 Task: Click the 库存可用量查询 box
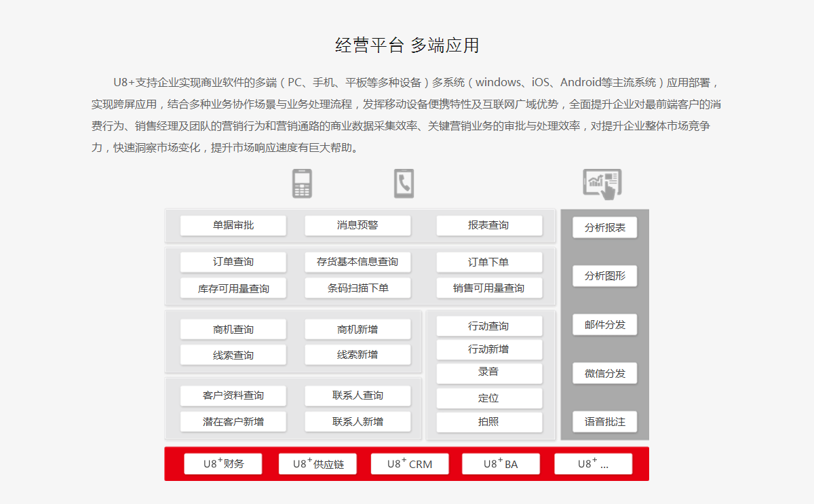point(233,288)
